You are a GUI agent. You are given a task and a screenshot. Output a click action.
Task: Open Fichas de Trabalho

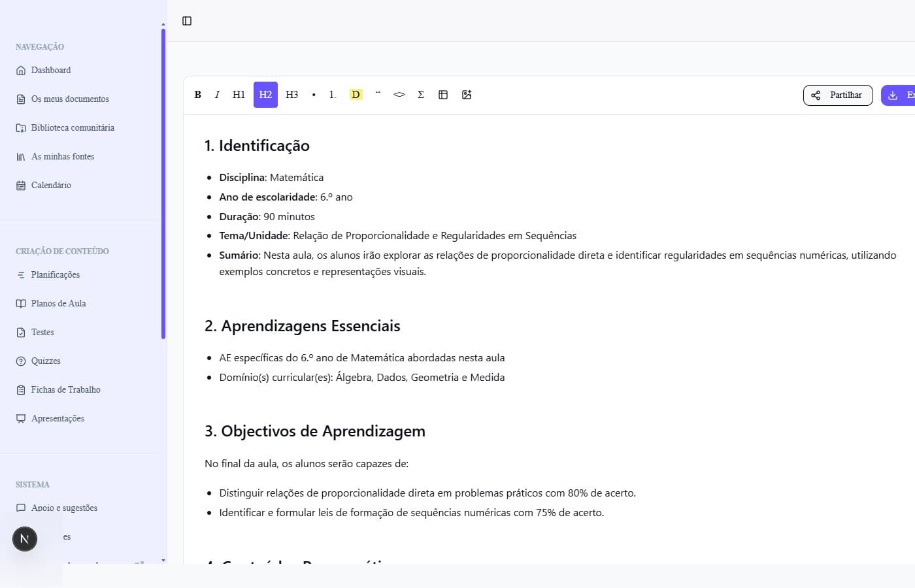66,389
